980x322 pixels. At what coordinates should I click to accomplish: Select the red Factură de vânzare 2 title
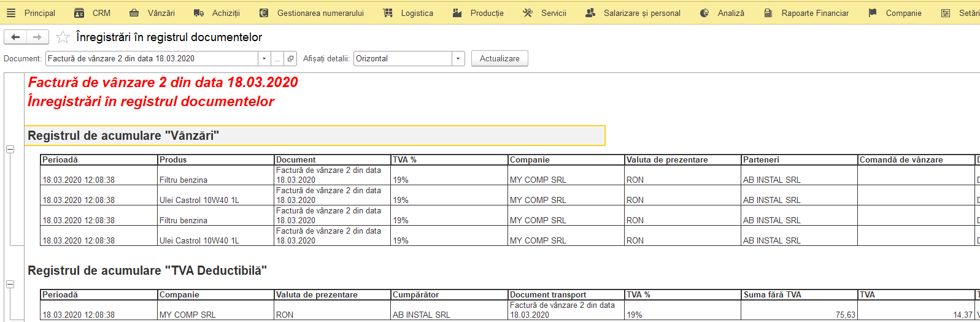point(163,82)
